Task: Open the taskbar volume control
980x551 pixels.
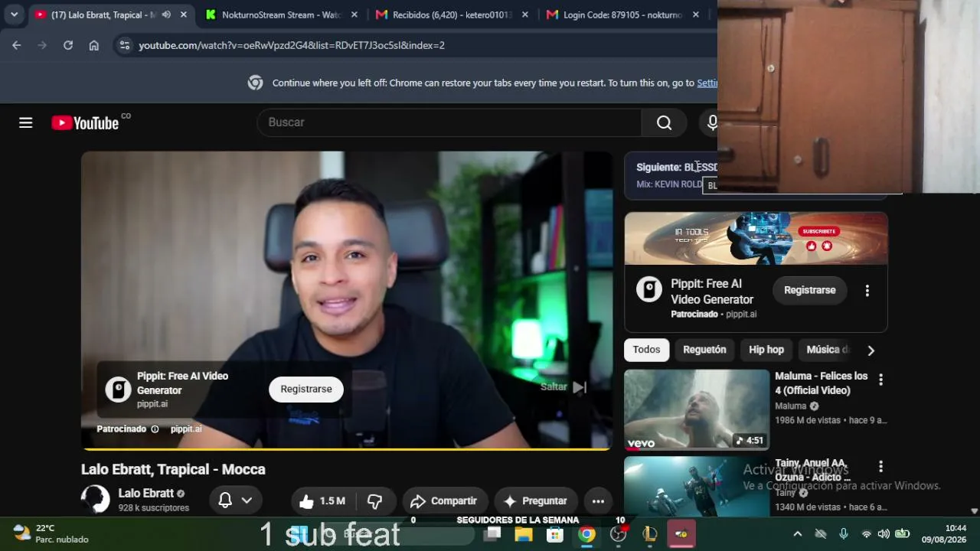Action: 884,534
